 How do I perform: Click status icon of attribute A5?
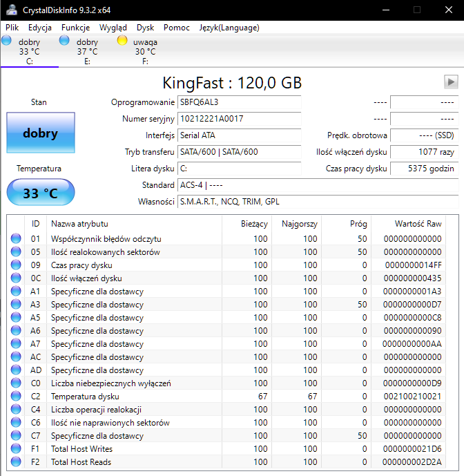tap(16, 317)
